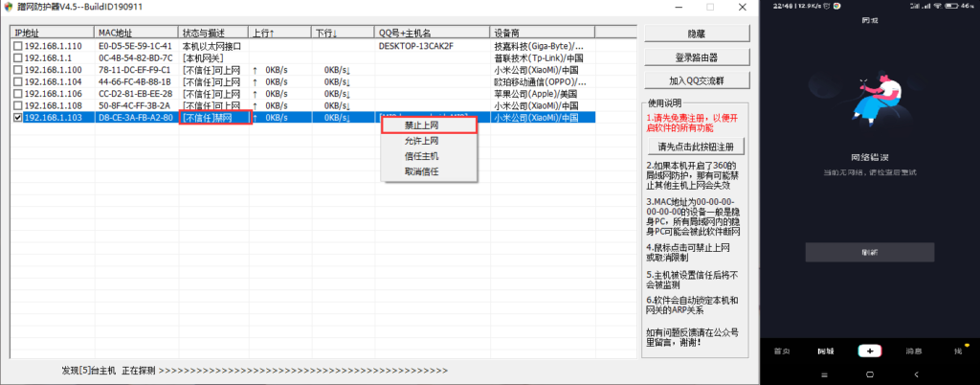Switch to the 消息 tab on phone
The width and height of the screenshot is (980, 385).
913,351
